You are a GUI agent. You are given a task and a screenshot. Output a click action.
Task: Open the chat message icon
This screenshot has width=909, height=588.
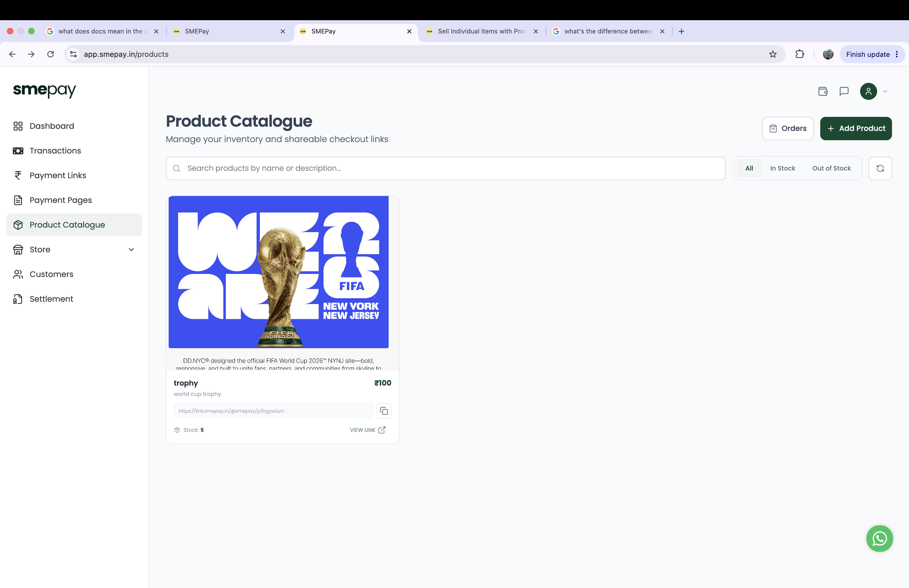tap(844, 91)
